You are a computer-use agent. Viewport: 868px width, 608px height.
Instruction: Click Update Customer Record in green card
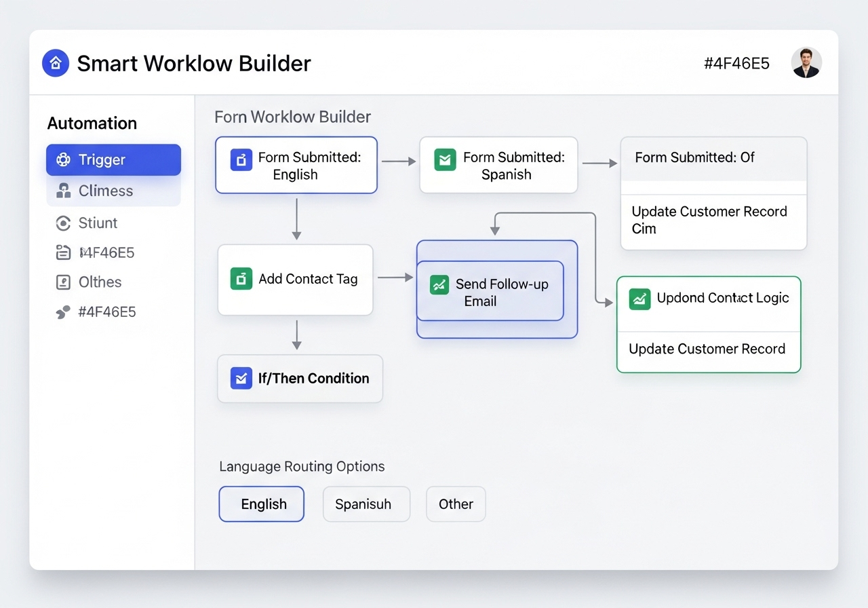pyautogui.click(x=707, y=349)
